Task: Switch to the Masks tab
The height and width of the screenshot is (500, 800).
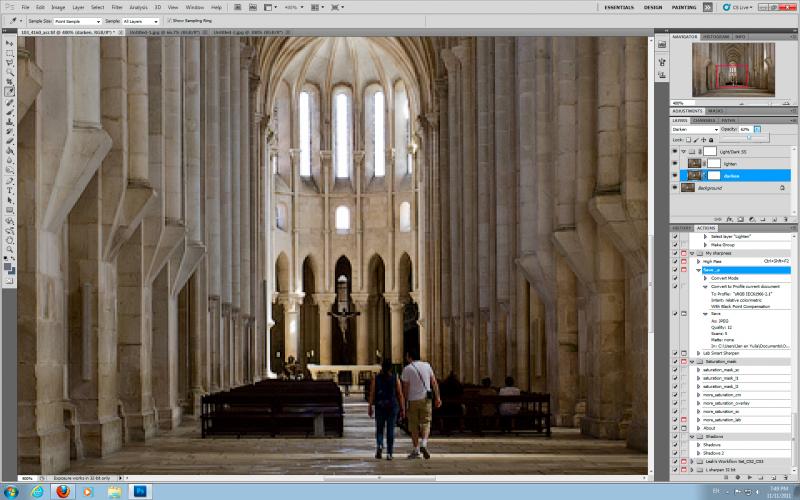Action: pos(715,111)
